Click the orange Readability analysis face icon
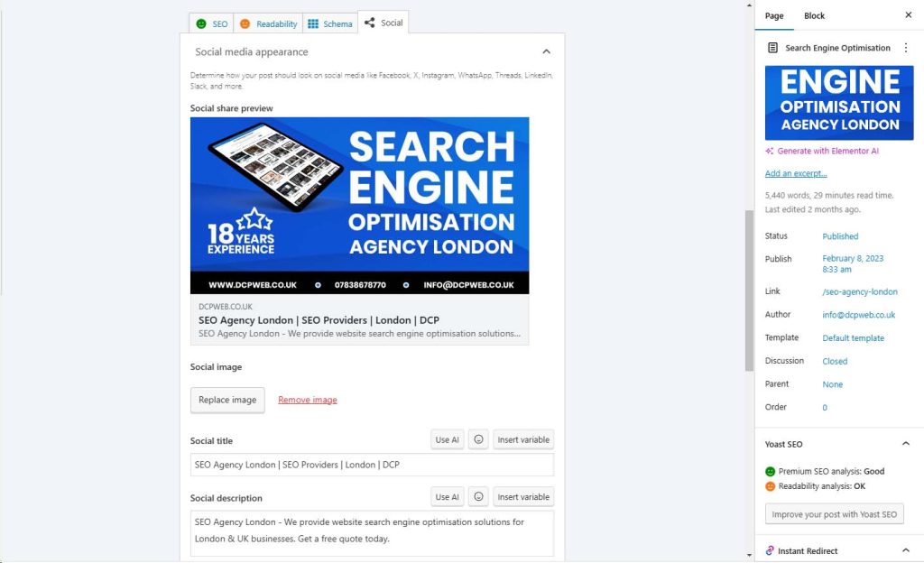Image resolution: width=924 pixels, height=563 pixels. click(771, 486)
